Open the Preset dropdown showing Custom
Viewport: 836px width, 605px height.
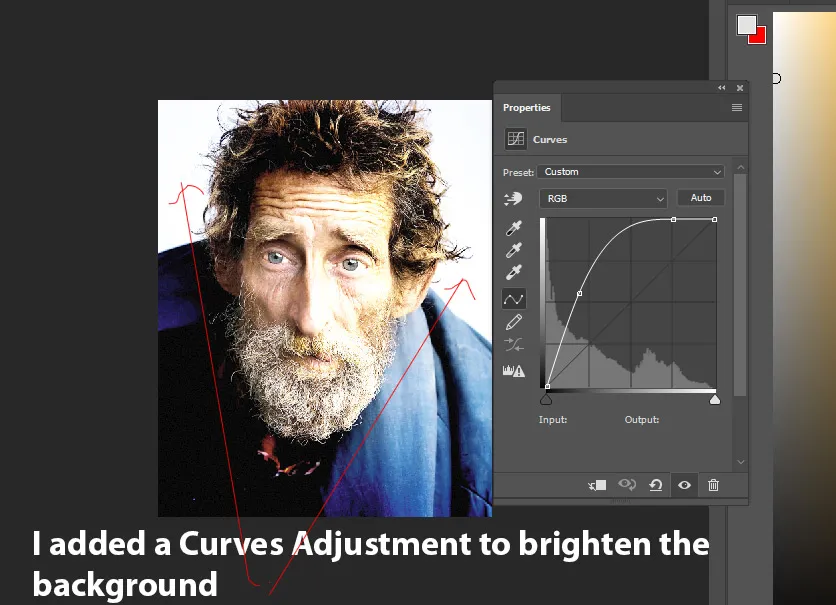[x=631, y=172]
